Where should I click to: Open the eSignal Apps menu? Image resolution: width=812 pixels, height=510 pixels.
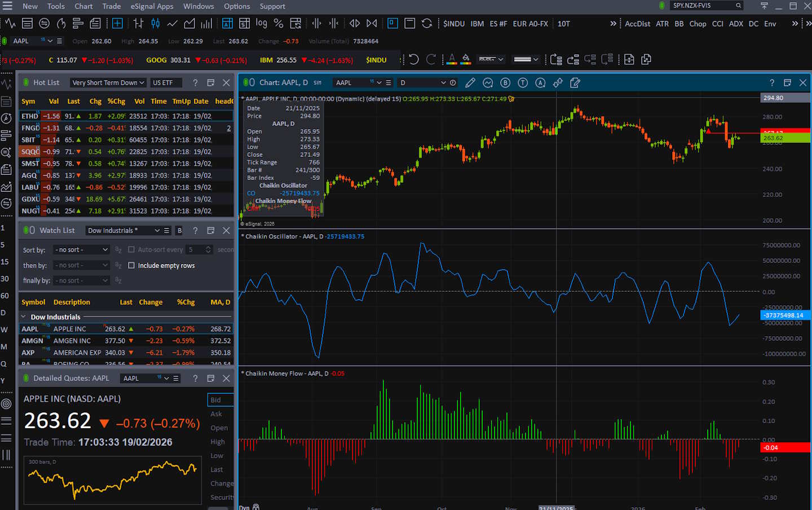pyautogui.click(x=152, y=6)
